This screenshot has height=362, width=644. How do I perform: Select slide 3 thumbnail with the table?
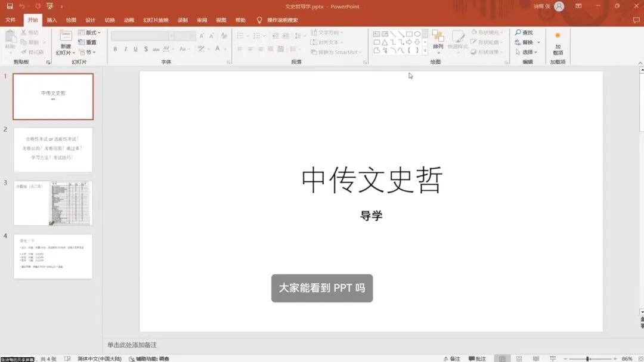pos(53,203)
